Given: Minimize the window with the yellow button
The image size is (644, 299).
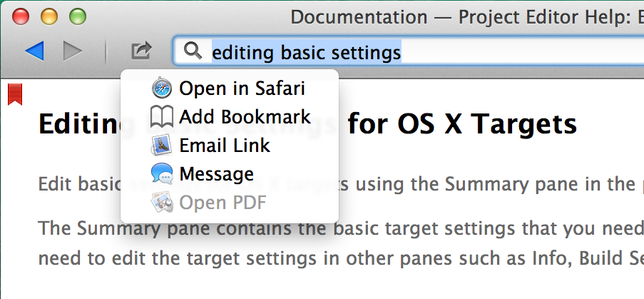Looking at the screenshot, I should [x=49, y=17].
